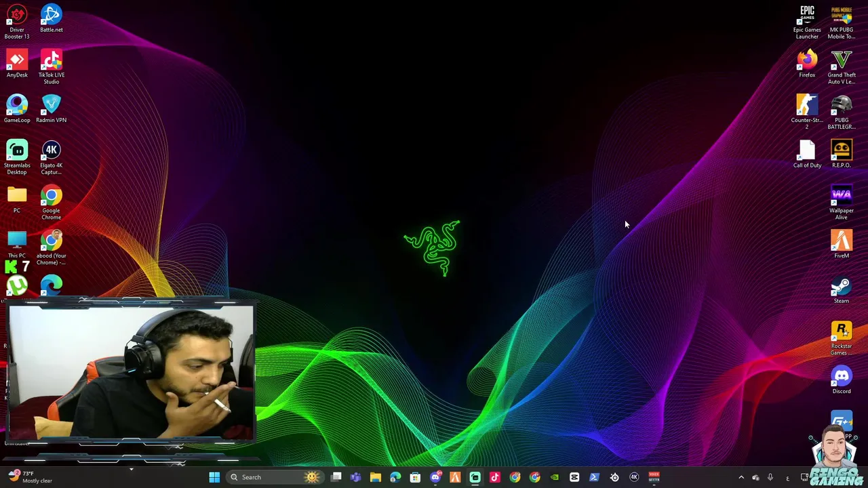Screen dimensions: 868x488
Task: Select the PC folder on the desktop
Action: coord(17,199)
